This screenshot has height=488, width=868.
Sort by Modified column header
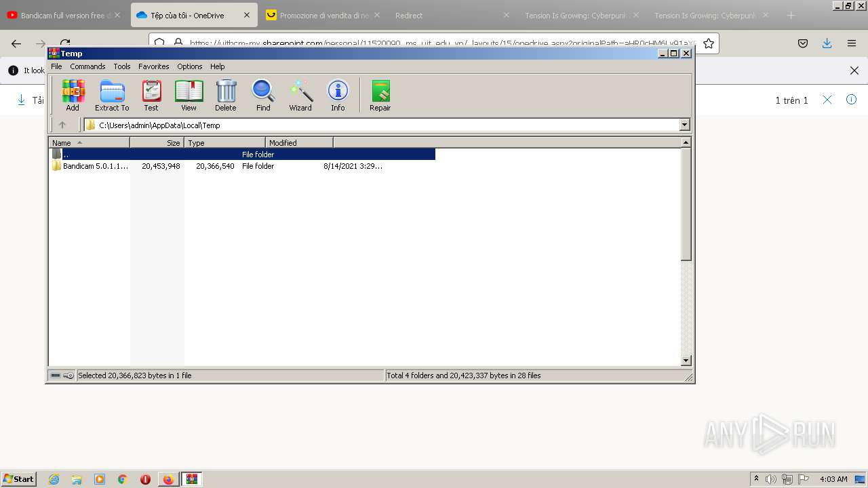pos(299,142)
